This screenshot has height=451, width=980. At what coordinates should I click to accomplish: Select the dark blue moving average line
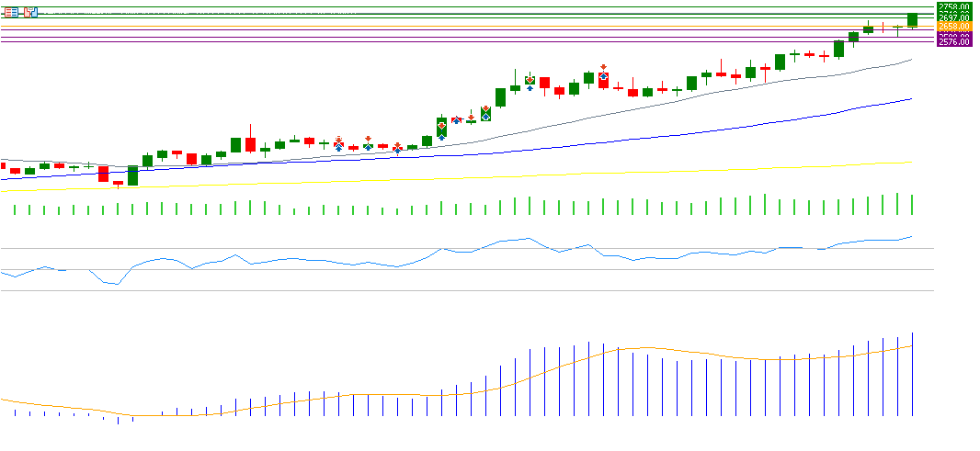point(644,138)
